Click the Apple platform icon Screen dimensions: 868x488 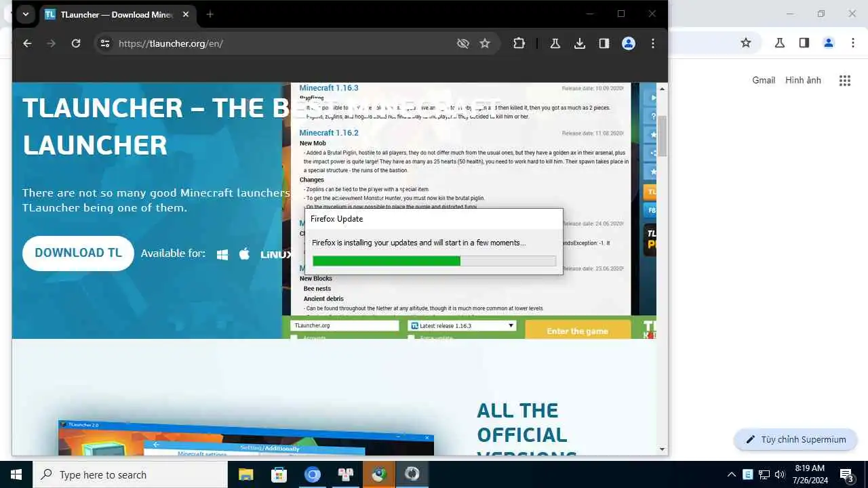(245, 253)
